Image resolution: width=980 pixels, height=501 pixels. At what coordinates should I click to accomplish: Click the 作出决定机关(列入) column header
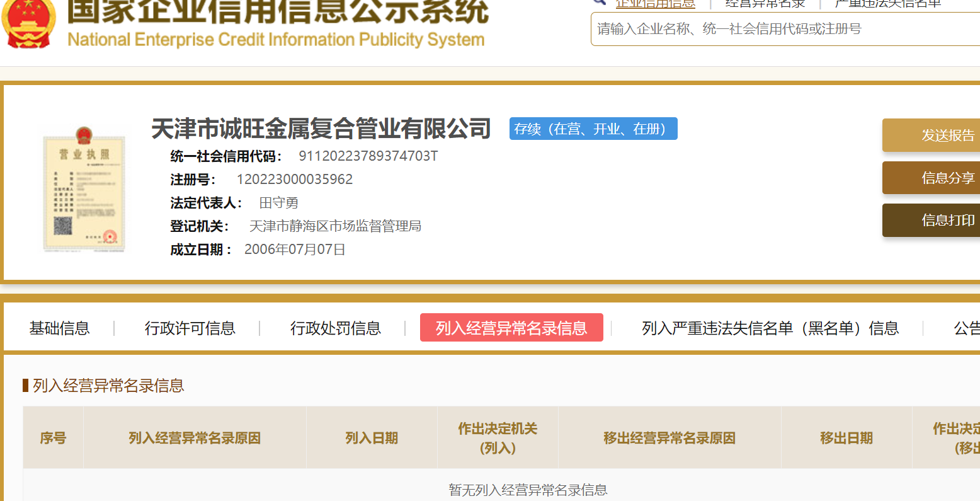pos(498,438)
